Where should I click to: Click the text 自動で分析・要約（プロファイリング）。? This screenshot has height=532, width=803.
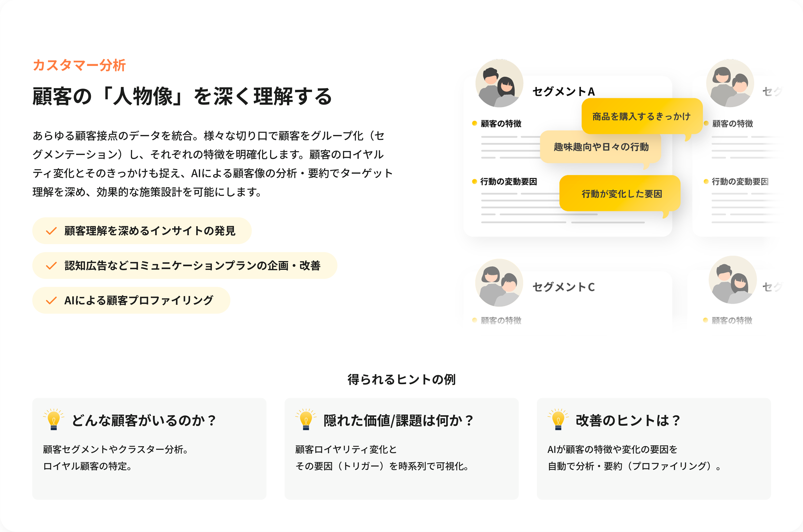click(x=635, y=466)
